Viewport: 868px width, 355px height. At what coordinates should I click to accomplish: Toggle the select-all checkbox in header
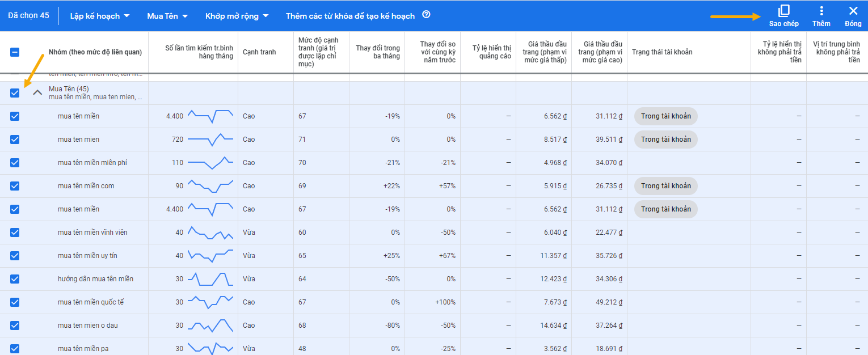pos(15,52)
